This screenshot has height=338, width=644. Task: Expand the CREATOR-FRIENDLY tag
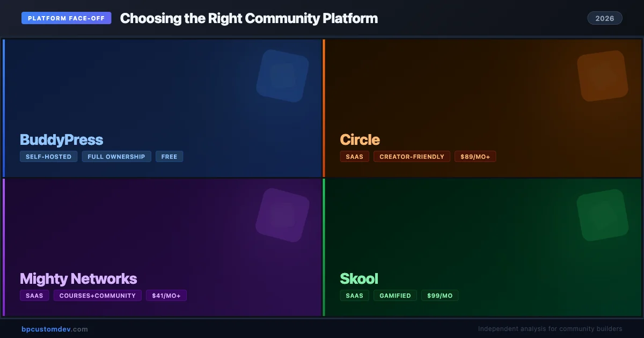(412, 156)
